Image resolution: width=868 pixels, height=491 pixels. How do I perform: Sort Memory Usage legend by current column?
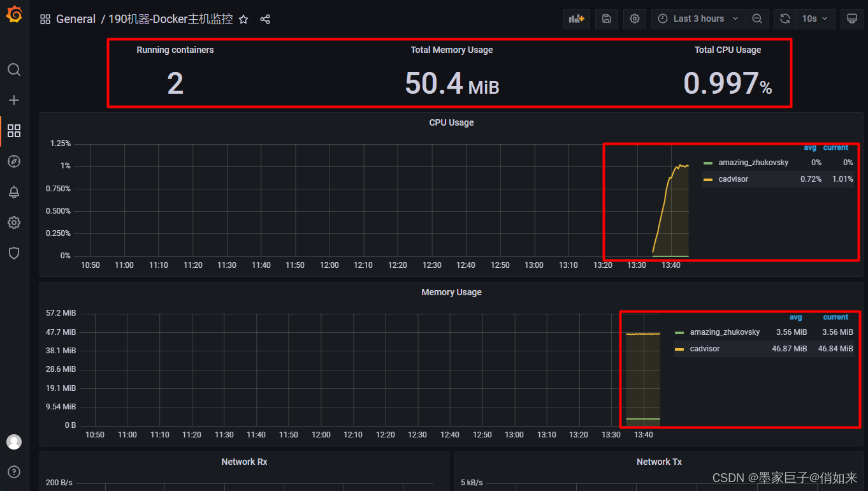835,317
